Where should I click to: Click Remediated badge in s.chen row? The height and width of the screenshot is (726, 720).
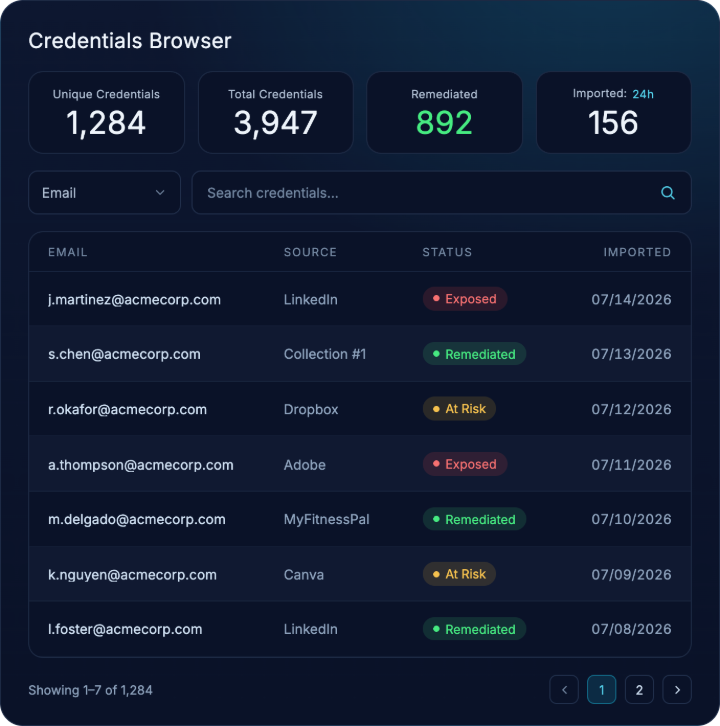474,354
